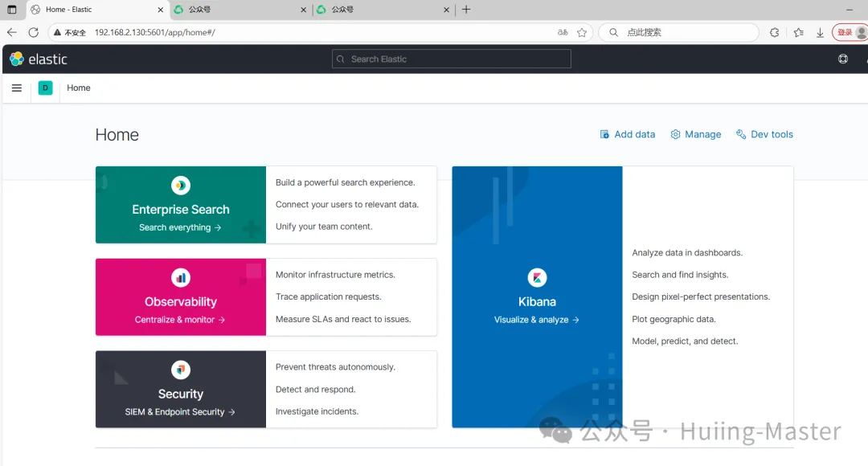Reload the page with refresh icon
Screen dimensions: 868x466
33,33
